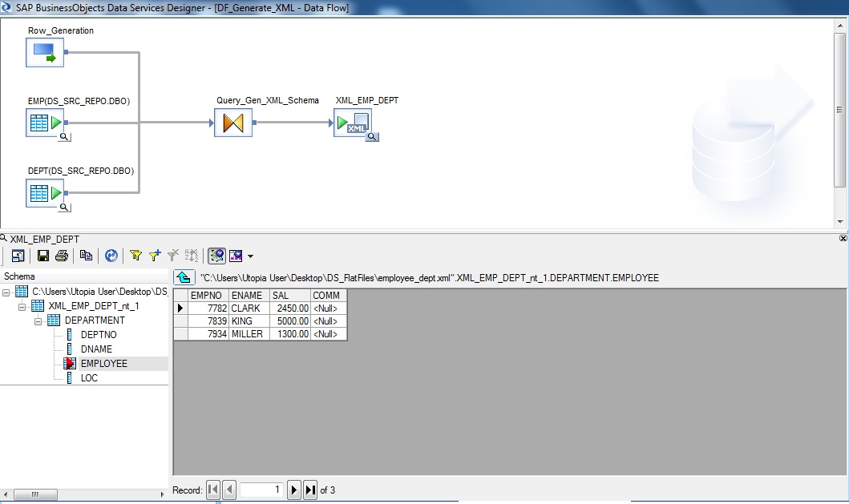
Task: View data magnifier under DEPT table
Action: (x=64, y=208)
